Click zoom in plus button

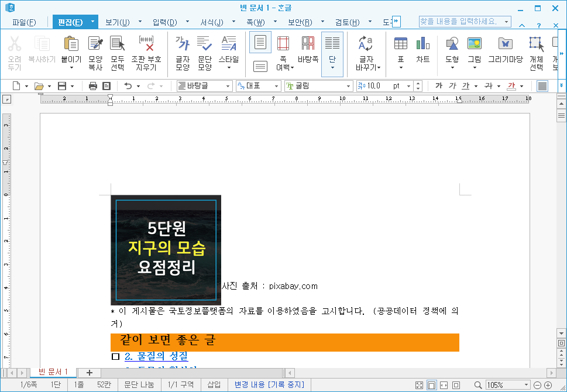tap(548, 385)
